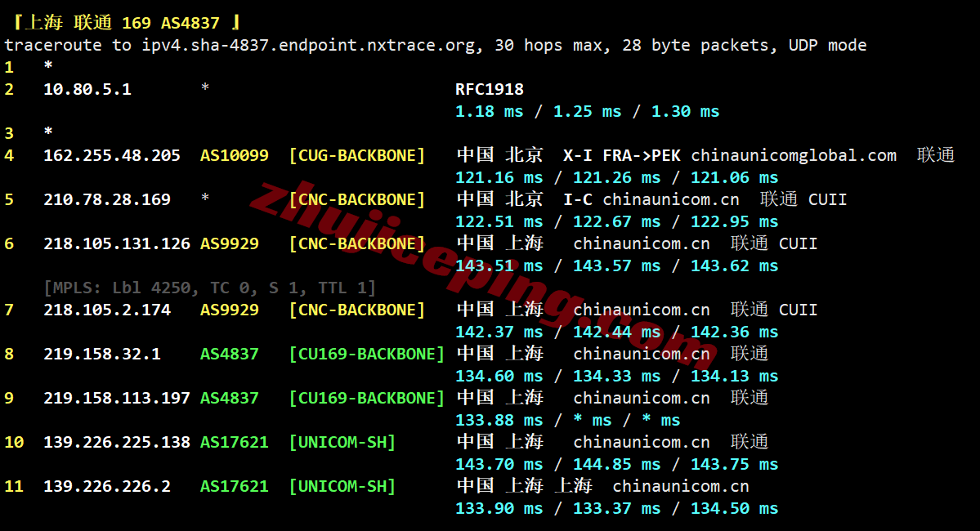Select IP address 139.226.226.2

tap(107, 487)
